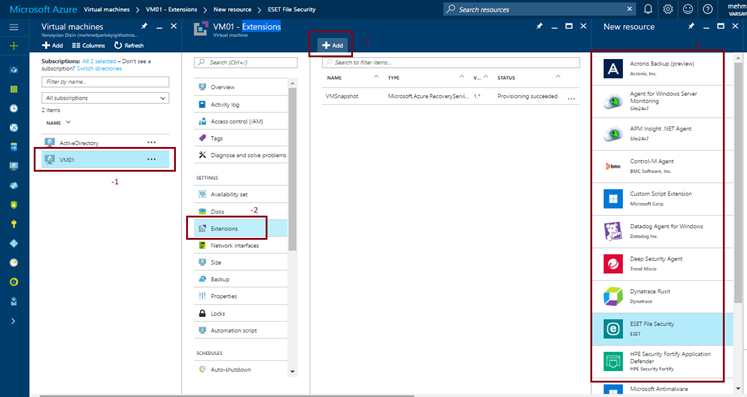This screenshot has height=397, width=747.
Task: Open the VMSnapshot row ellipsis menu
Action: (x=571, y=98)
